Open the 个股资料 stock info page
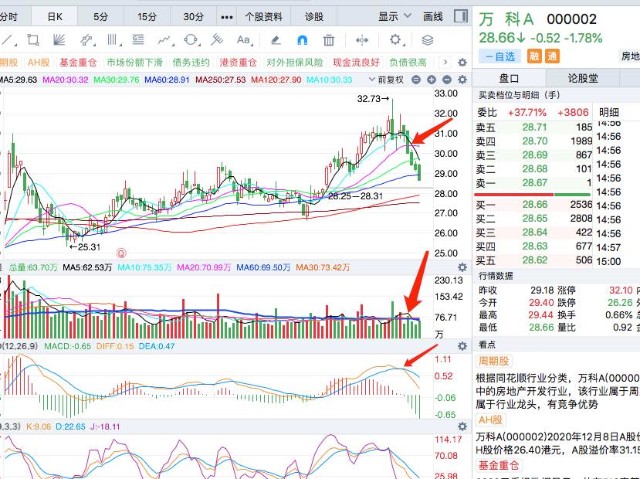The image size is (640, 479). click(263, 17)
